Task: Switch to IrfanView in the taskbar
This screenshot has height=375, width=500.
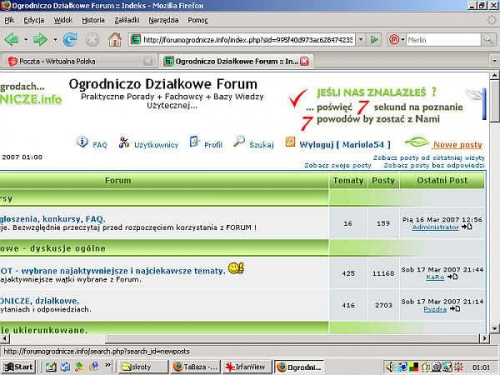Action: pyautogui.click(x=247, y=367)
